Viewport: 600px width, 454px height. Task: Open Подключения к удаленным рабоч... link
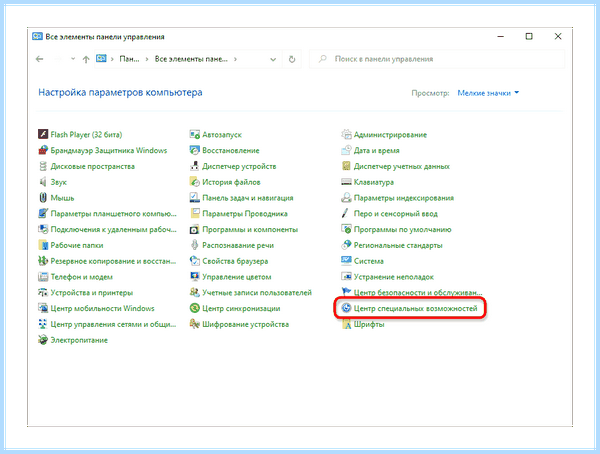click(113, 229)
